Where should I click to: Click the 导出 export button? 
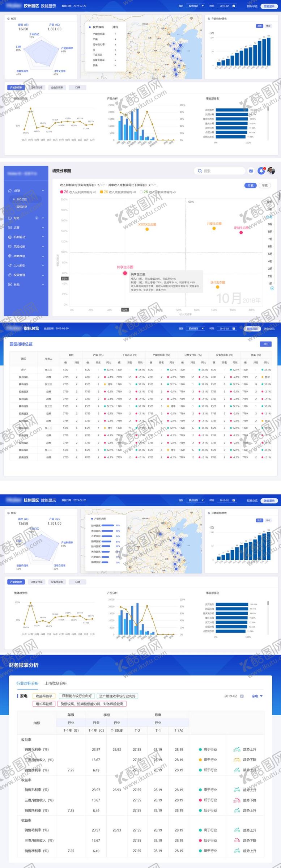266,344
